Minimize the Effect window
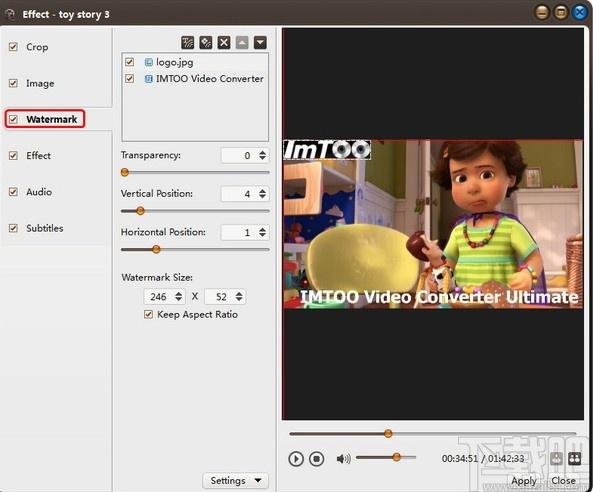This screenshot has height=492, width=593. click(x=542, y=13)
